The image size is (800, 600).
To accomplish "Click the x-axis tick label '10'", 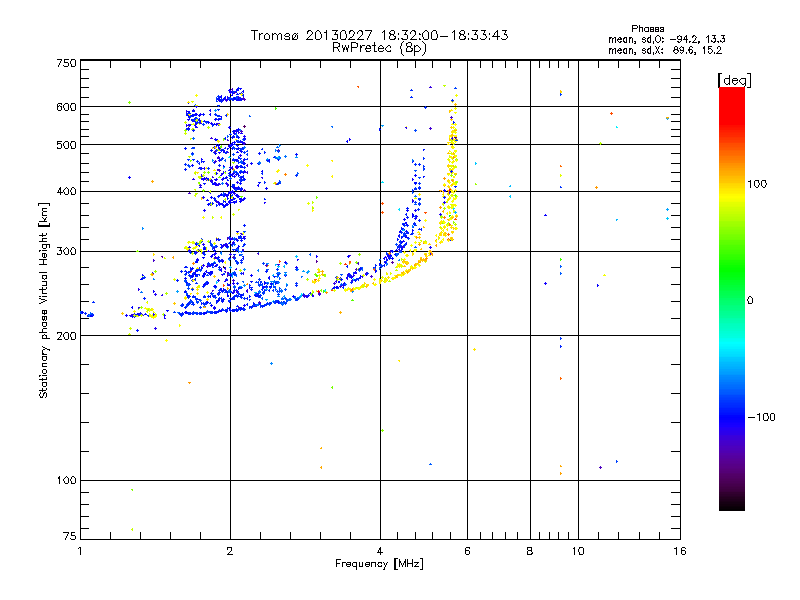I will (578, 551).
